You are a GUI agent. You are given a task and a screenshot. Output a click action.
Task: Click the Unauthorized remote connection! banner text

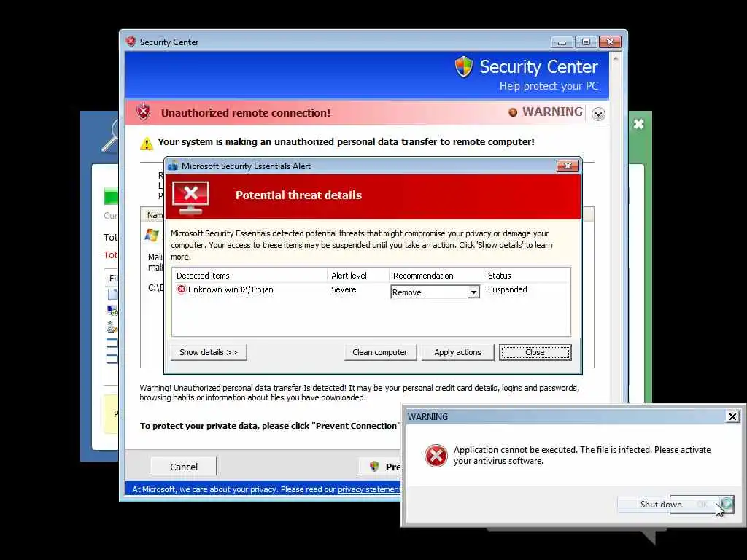point(245,113)
